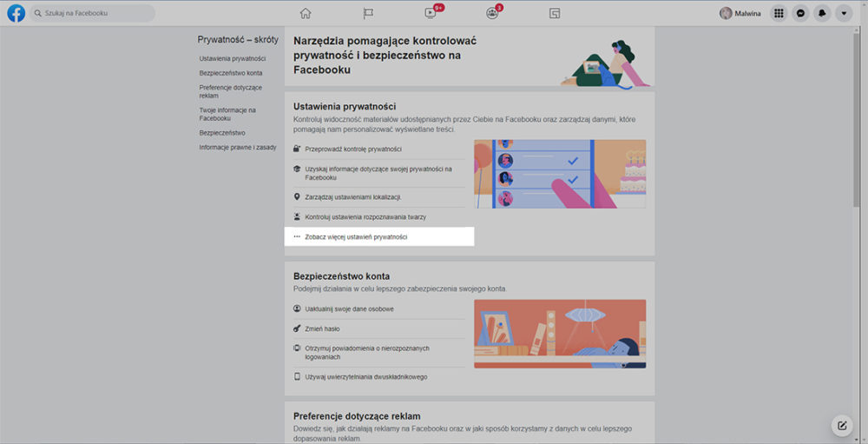
Task: Click the three-dots icon beside Zobacz więcej
Action: pos(297,236)
